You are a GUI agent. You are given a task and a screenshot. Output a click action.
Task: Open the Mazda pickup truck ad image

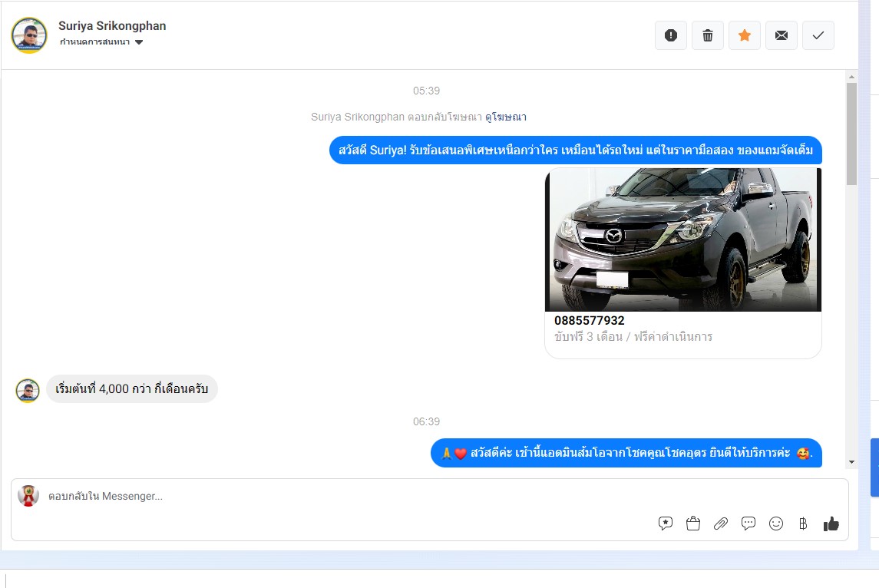click(682, 239)
